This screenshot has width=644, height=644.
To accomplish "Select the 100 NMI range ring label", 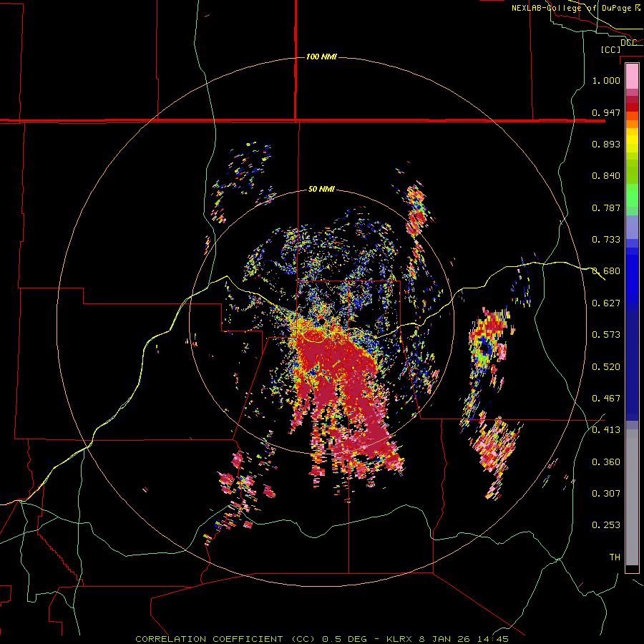I will click(x=321, y=57).
